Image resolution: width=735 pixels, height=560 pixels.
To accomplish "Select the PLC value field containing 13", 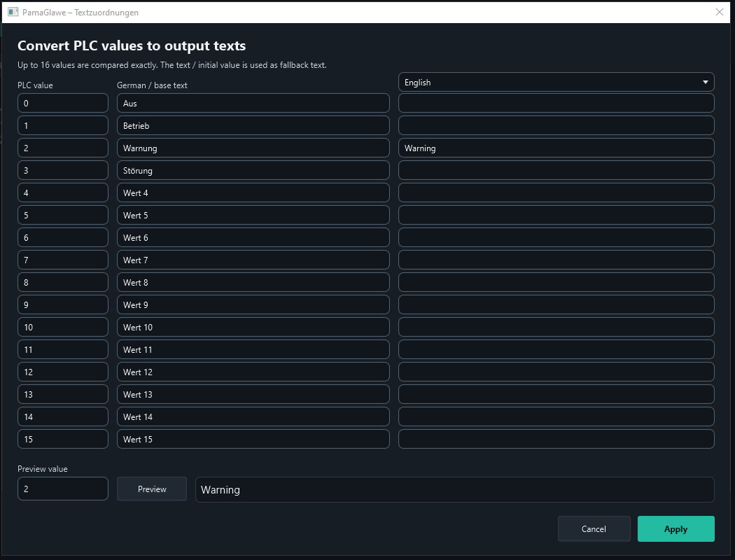I will click(63, 394).
